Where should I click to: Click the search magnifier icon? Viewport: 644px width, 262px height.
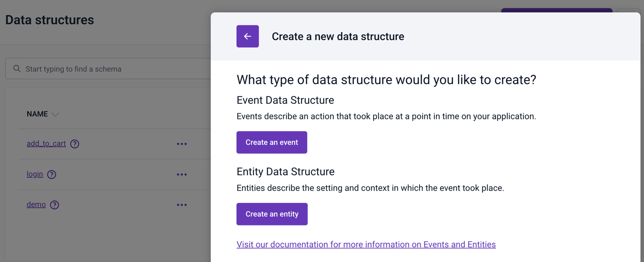(x=17, y=69)
